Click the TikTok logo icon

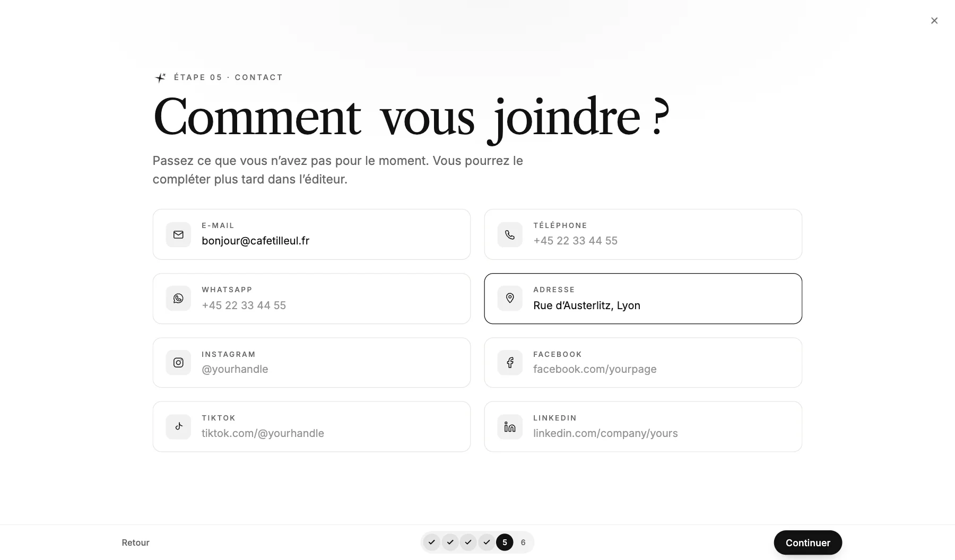click(x=178, y=427)
